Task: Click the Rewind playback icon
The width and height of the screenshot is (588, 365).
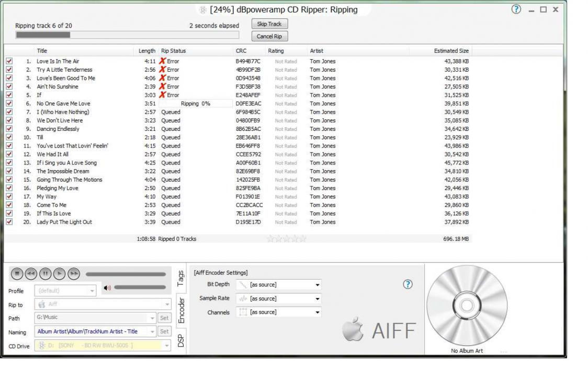Action: pyautogui.click(x=31, y=273)
